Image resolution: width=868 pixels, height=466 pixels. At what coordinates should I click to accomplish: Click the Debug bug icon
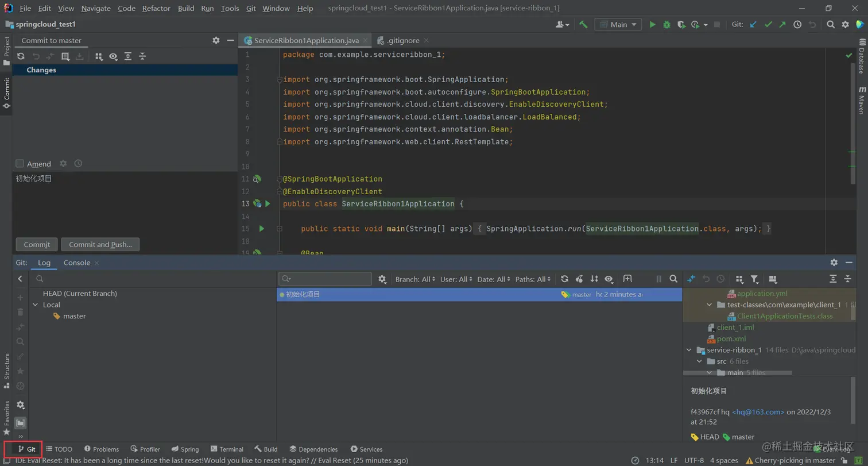click(666, 25)
